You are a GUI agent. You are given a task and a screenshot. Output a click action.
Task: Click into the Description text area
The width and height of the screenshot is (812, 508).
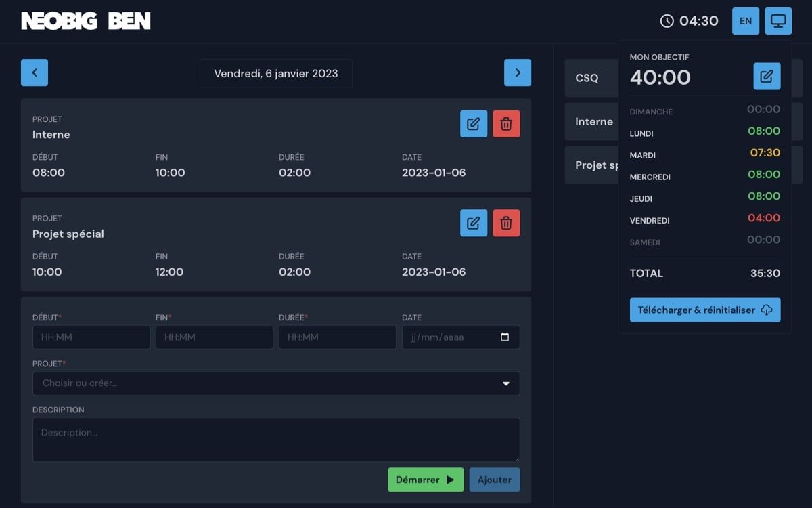tap(276, 440)
